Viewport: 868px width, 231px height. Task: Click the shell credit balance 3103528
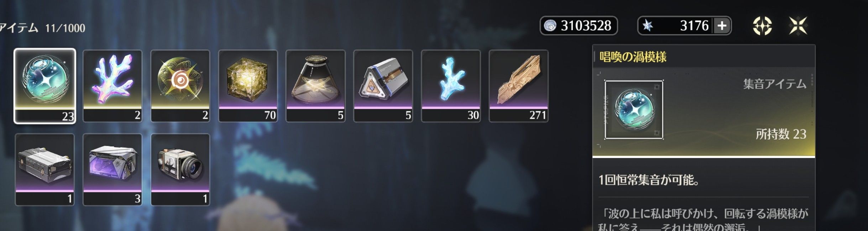point(579,26)
